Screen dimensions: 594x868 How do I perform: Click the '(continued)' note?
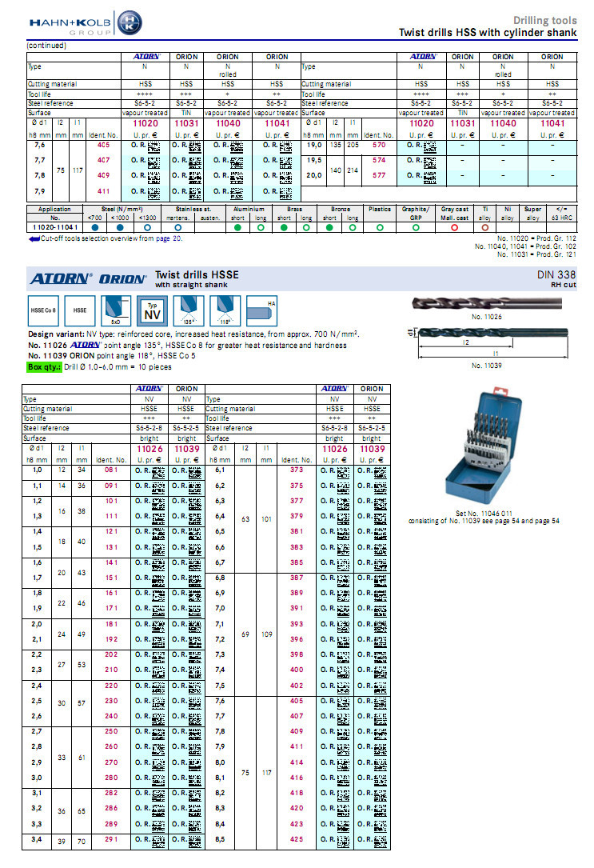click(x=46, y=46)
